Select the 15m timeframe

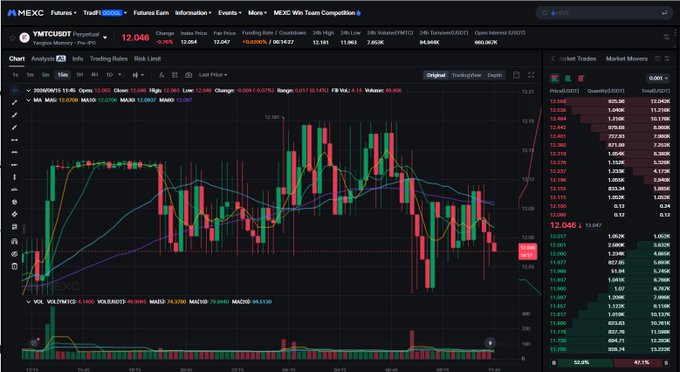[63, 75]
